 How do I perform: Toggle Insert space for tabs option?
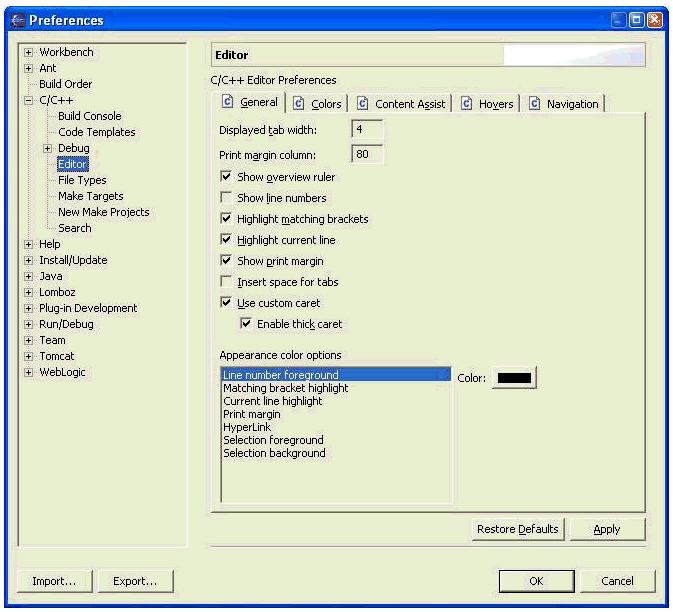click(226, 282)
